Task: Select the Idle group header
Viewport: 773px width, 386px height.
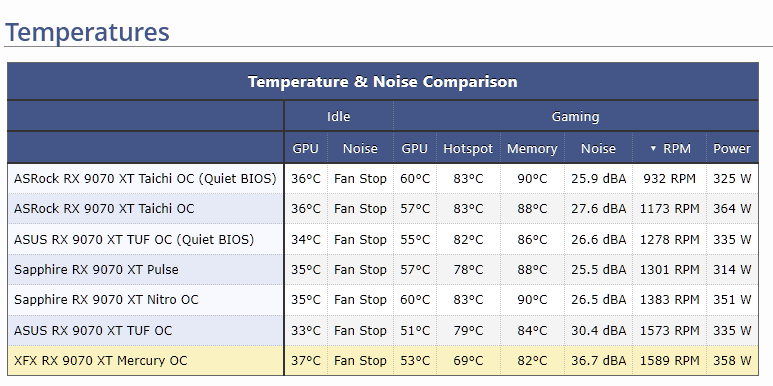Action: point(339,116)
